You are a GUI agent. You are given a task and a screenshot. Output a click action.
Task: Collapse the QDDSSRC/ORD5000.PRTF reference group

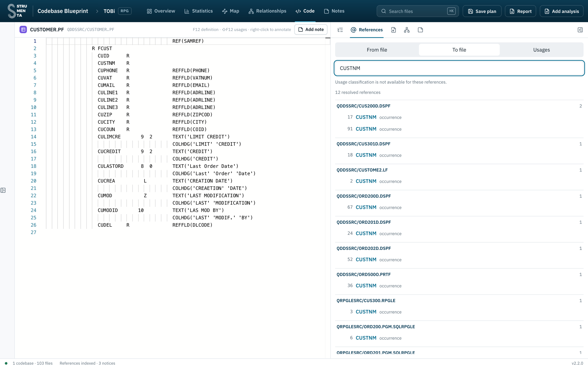pos(459,274)
